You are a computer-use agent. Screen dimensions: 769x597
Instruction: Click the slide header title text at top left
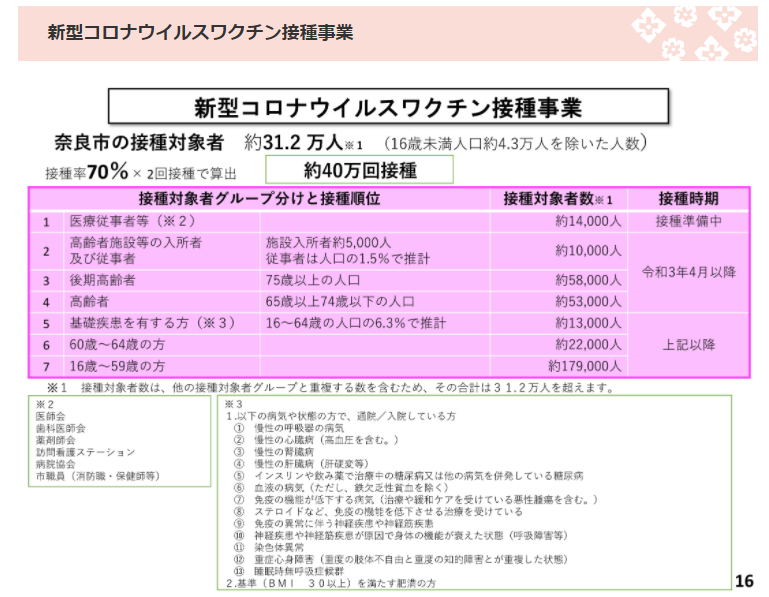(x=200, y=32)
